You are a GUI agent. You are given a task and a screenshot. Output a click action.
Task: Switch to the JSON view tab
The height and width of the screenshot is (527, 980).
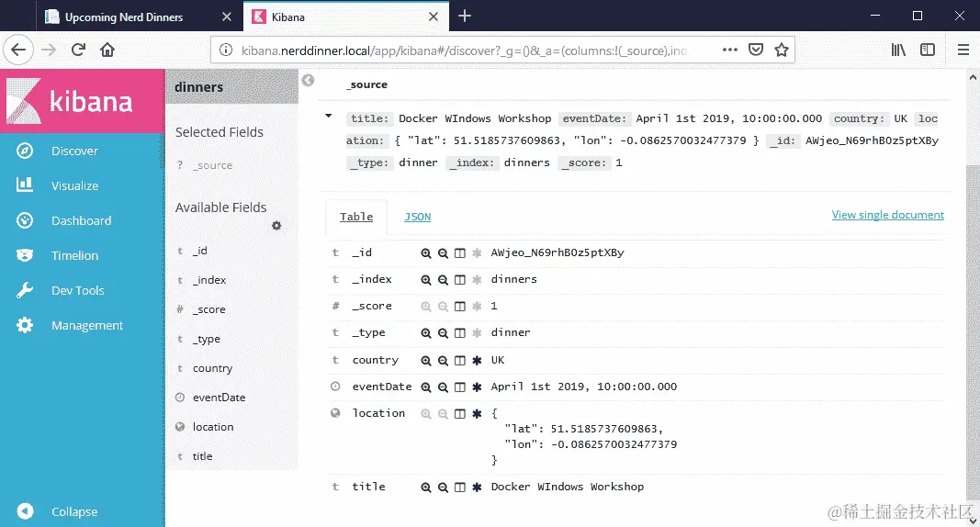click(x=418, y=217)
